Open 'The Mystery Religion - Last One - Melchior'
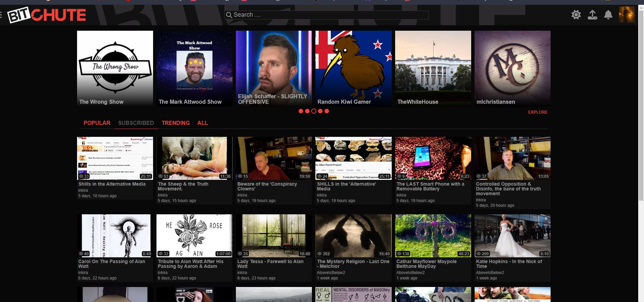 (x=353, y=264)
